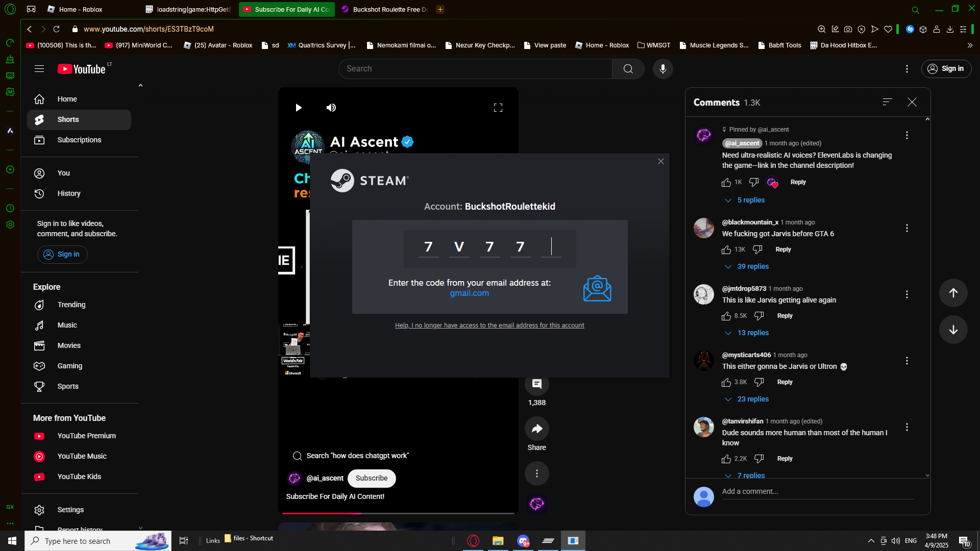Click the Subscribe button for @ai_ascent
The height and width of the screenshot is (551, 980).
coord(372,478)
